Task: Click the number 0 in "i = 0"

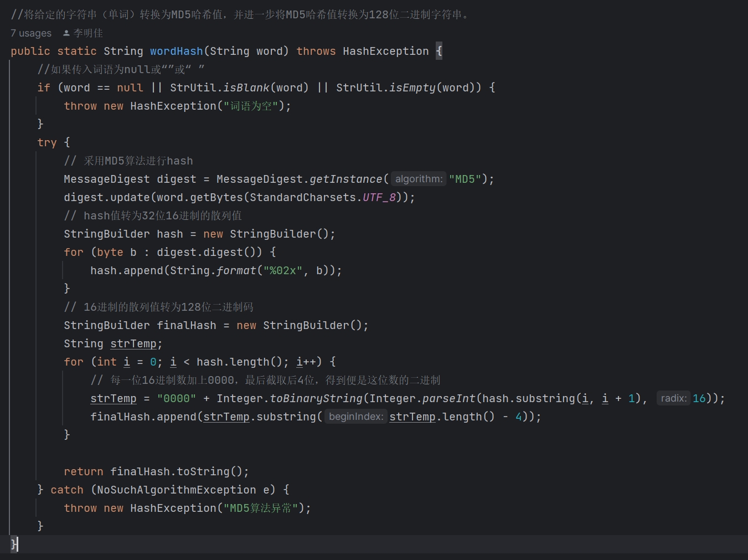Action: (x=153, y=362)
